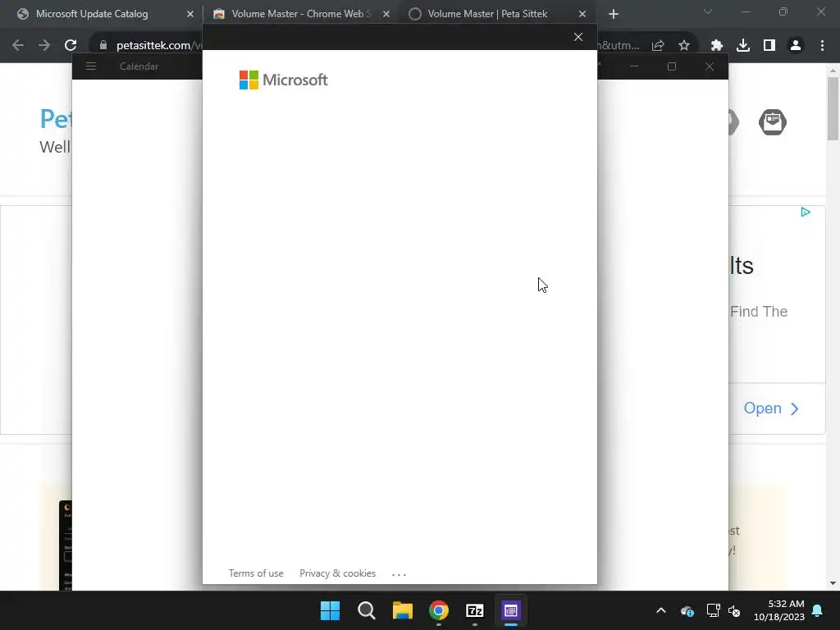The image size is (840, 630).
Task: Close the Microsoft Update Catalog tab
Action: pyautogui.click(x=190, y=14)
